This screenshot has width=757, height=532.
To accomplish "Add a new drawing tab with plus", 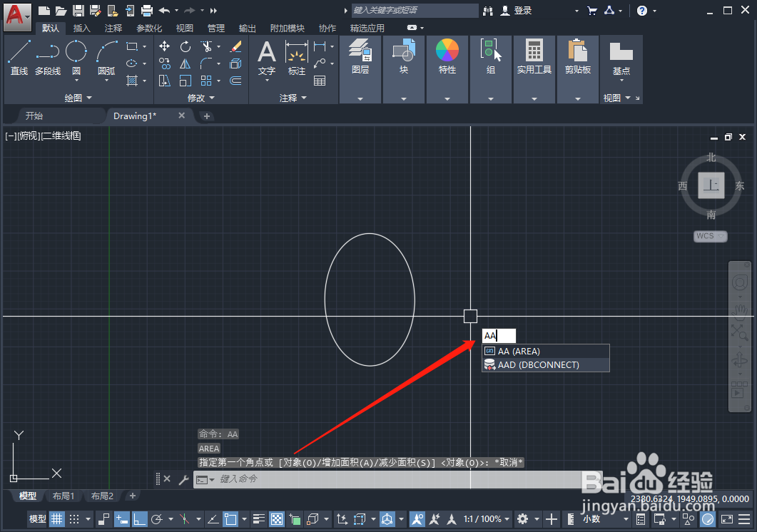I will pyautogui.click(x=207, y=116).
